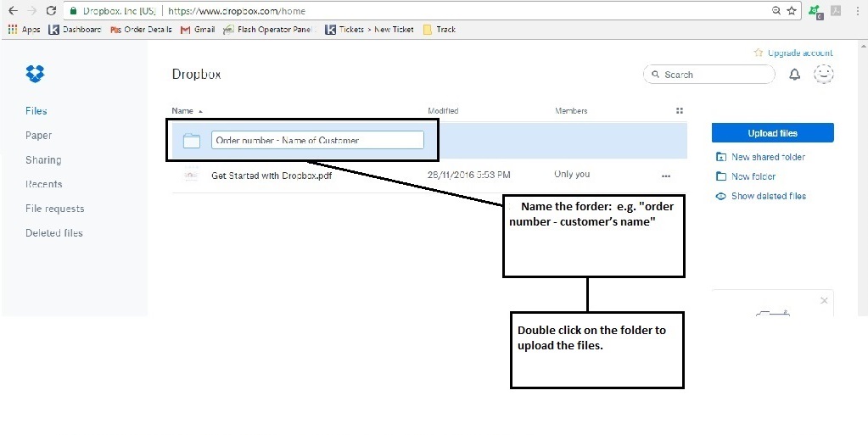Click the new folder's folder icon
The image size is (868, 435).
192,140
